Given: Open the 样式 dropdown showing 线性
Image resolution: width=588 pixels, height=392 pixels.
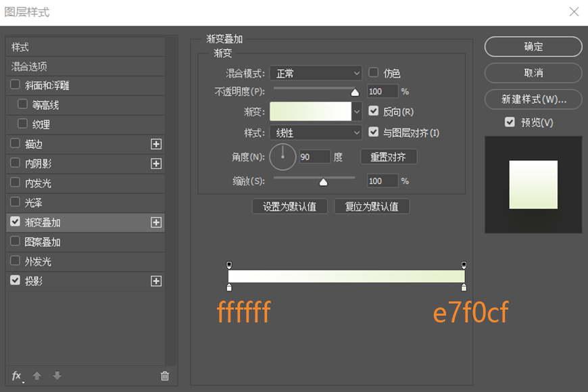Looking at the screenshot, I should click(x=316, y=132).
